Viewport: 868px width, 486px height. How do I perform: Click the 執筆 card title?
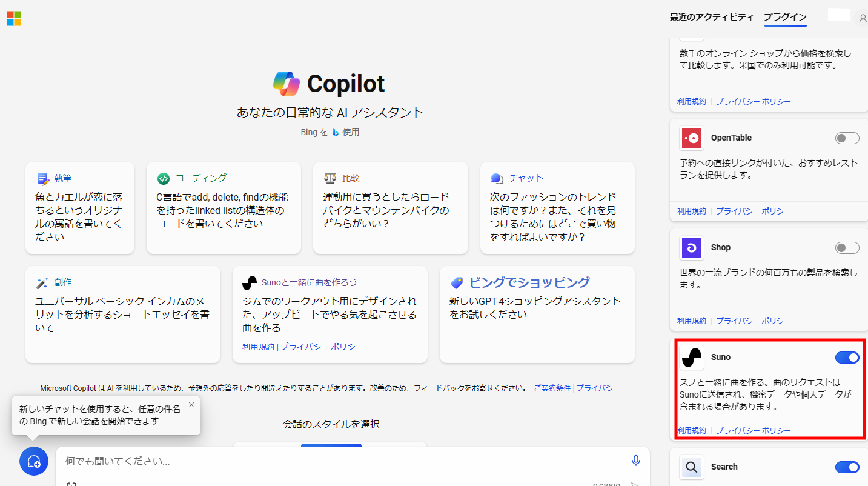[63, 178]
